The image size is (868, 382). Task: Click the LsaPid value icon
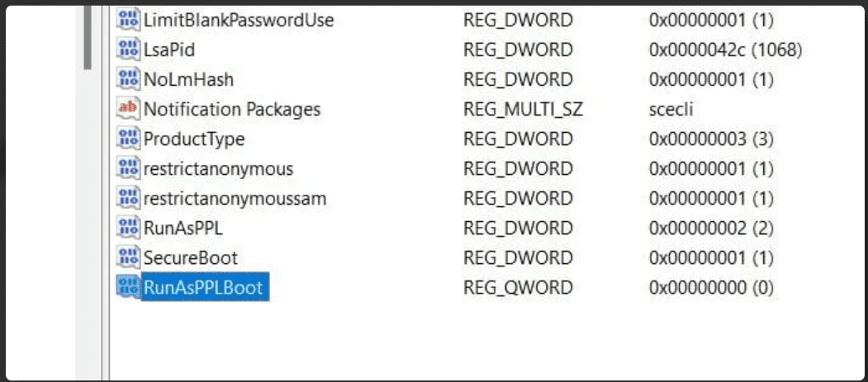click(x=129, y=50)
